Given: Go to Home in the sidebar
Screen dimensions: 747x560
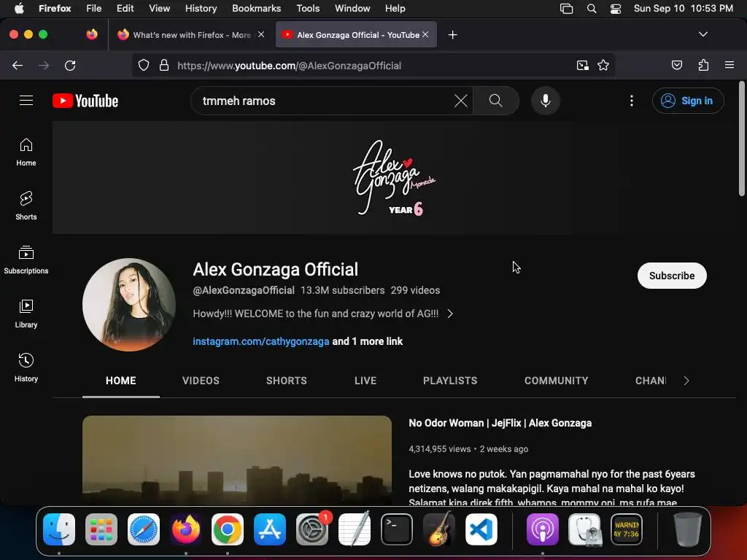Looking at the screenshot, I should (26, 152).
